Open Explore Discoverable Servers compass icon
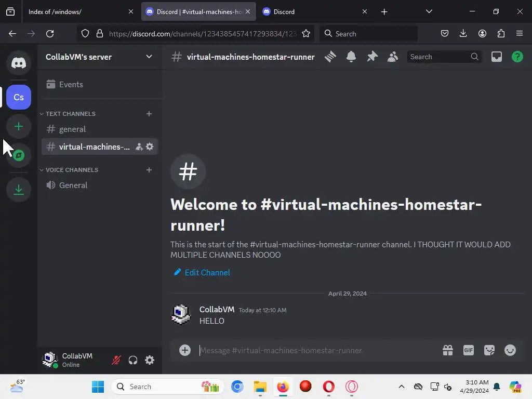 tap(19, 155)
